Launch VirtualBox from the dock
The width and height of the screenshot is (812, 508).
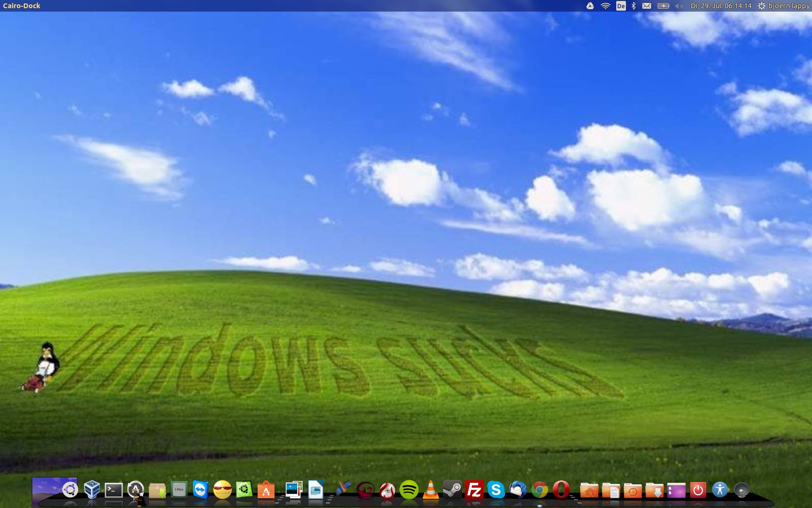click(x=92, y=490)
